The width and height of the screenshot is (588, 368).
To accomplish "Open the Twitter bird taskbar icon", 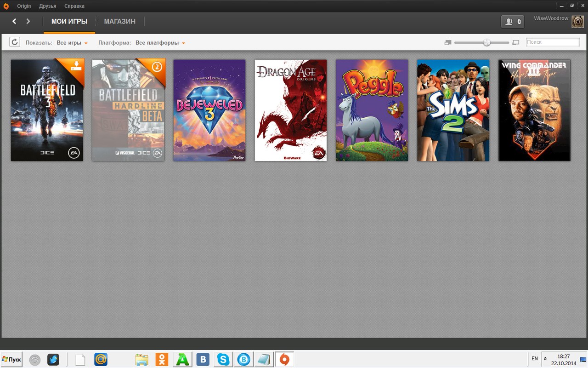I will click(53, 360).
